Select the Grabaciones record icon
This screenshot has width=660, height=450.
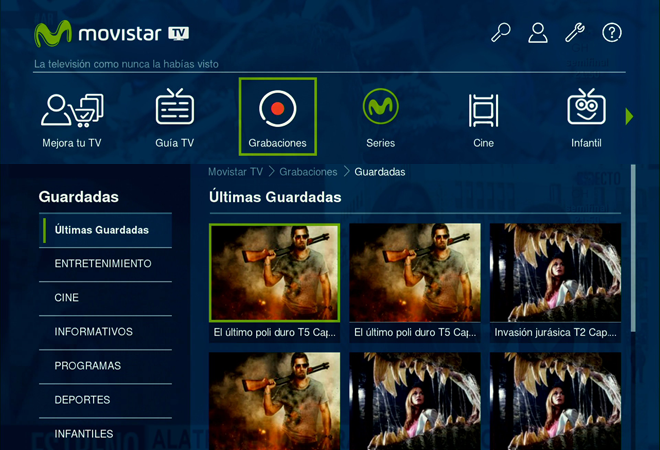277,109
